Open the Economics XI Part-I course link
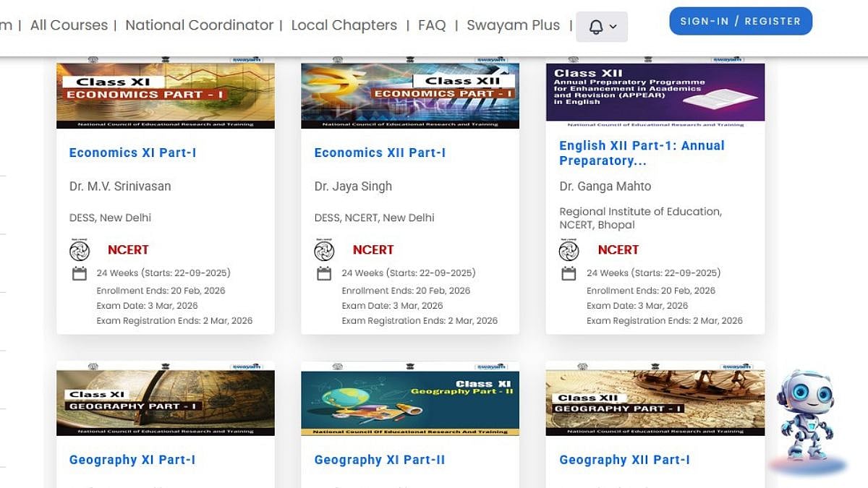 (132, 153)
